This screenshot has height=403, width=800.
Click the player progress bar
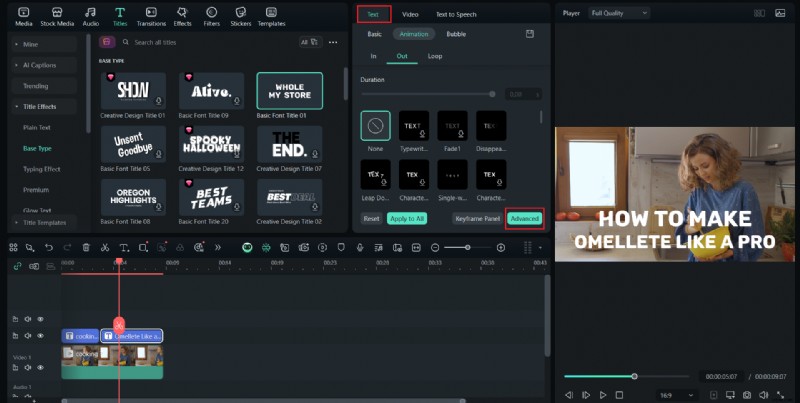click(x=627, y=376)
